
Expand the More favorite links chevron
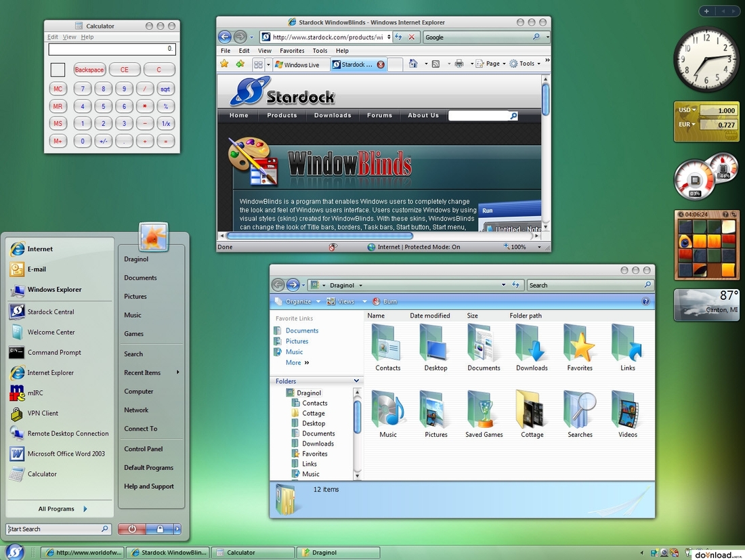(307, 362)
